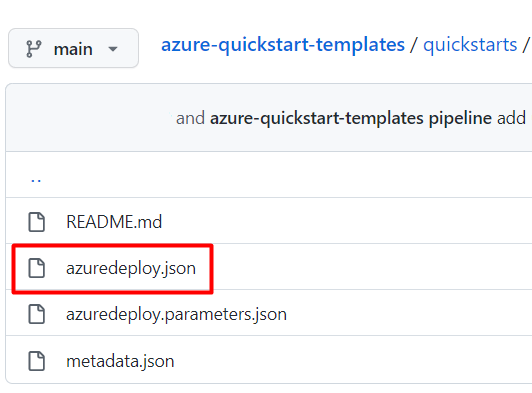Viewport: 532px width, 393px height.
Task: Go to the quickstarts breadcrumb folder
Action: point(470,45)
